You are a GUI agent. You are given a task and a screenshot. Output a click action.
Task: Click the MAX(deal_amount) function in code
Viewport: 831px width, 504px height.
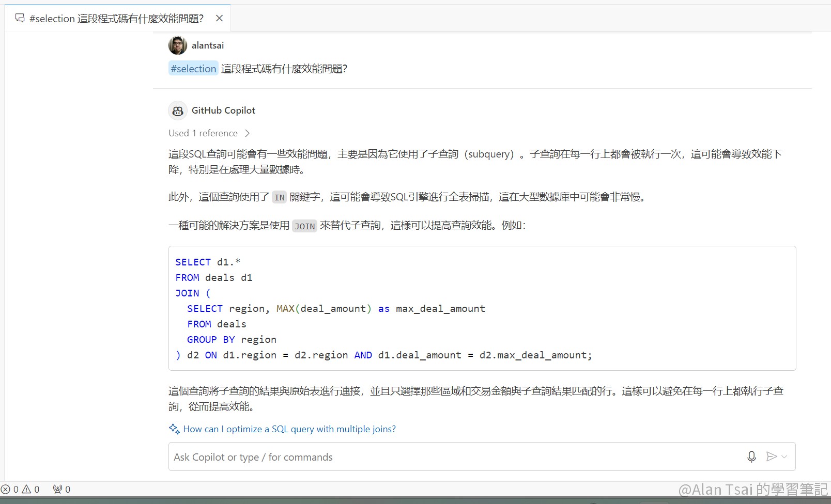click(x=324, y=309)
